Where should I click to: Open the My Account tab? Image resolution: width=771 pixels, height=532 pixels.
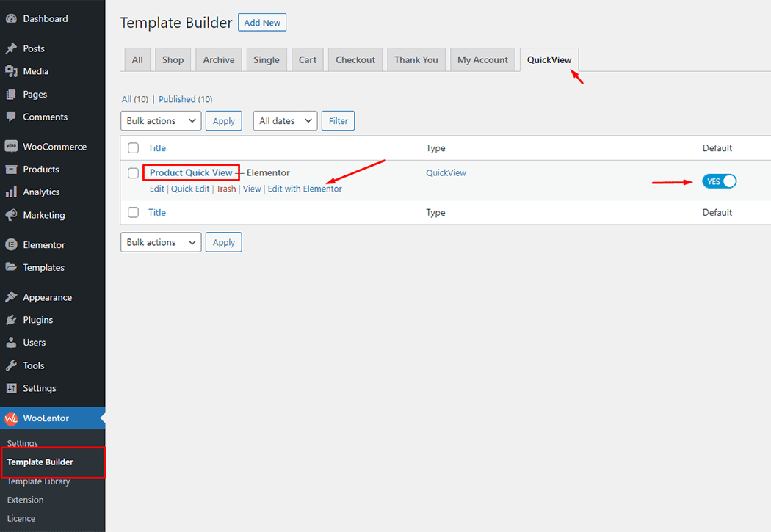tap(482, 59)
